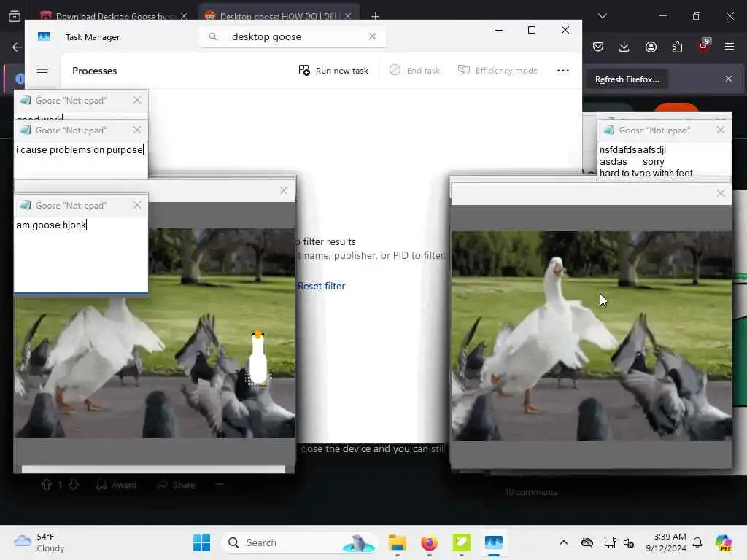The image size is (747, 560).
Task: Open the clock showing 3:39 AM
Action: click(665, 542)
